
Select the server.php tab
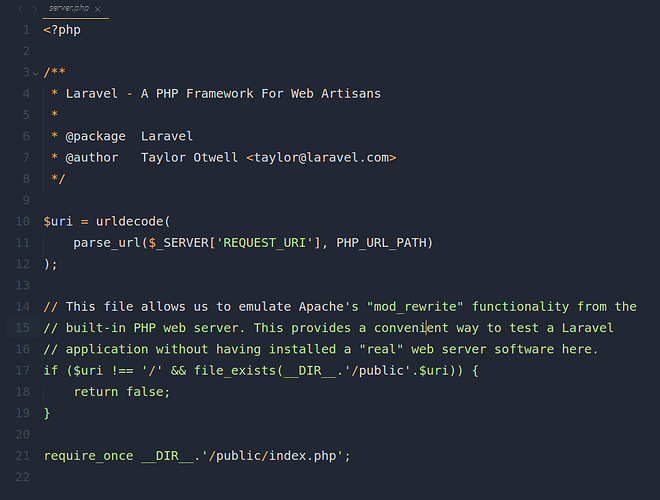click(x=69, y=8)
